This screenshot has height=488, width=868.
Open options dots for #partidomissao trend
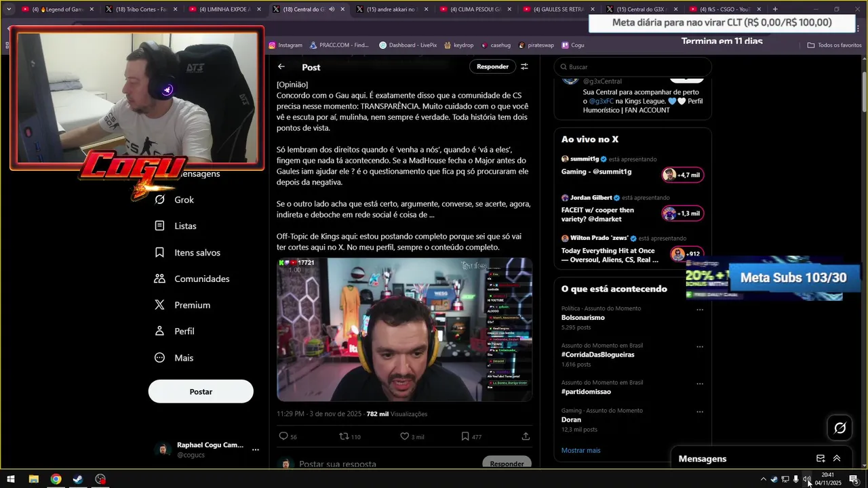[x=700, y=384]
